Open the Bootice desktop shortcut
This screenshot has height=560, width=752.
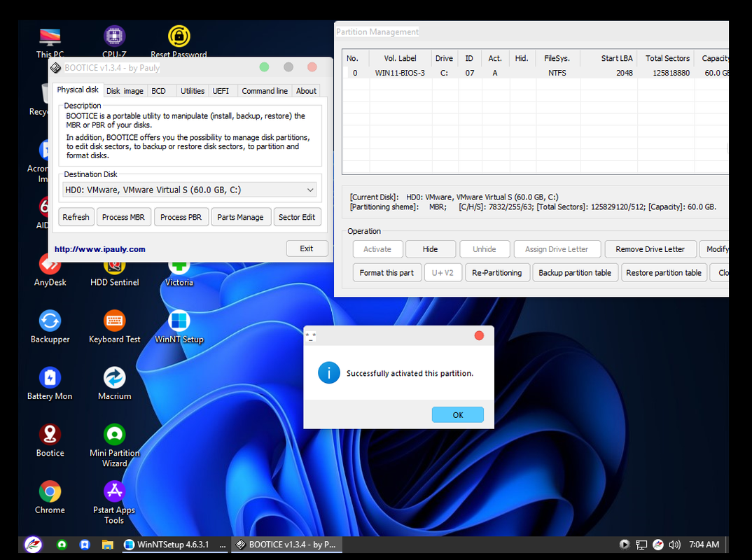[x=50, y=440]
